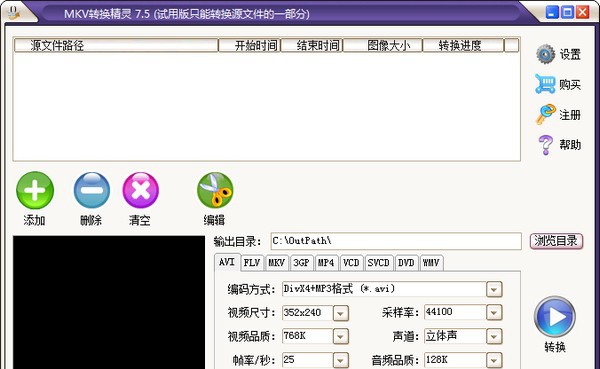Click the 删除 label under the minus icon
The image size is (600, 369).
click(x=91, y=220)
